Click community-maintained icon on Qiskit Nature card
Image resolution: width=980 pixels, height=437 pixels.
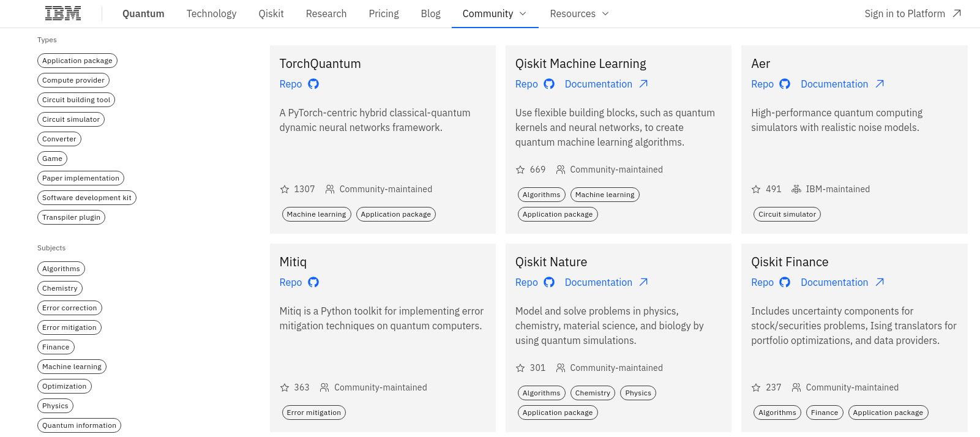click(x=561, y=368)
